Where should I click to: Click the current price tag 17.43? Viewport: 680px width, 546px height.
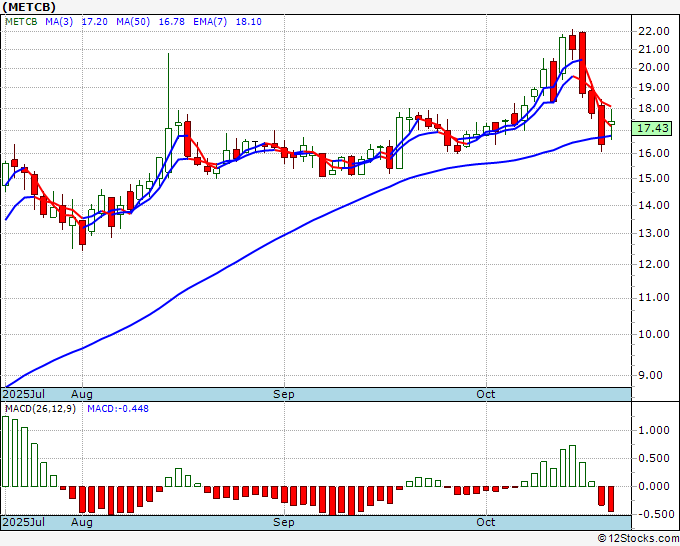pyautogui.click(x=652, y=128)
